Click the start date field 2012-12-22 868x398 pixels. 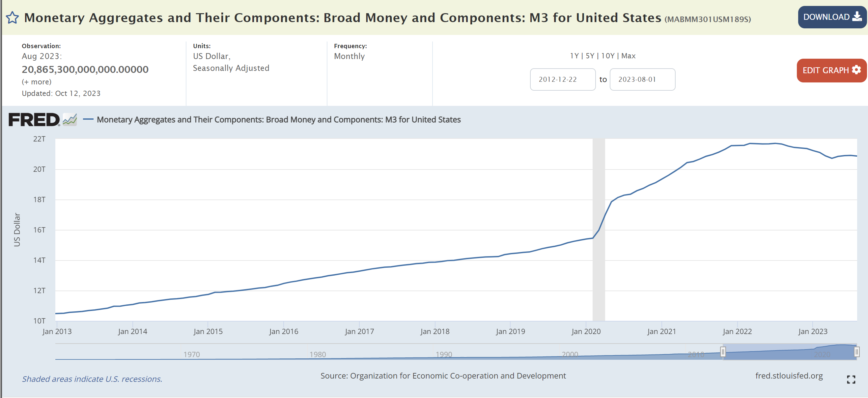point(562,79)
